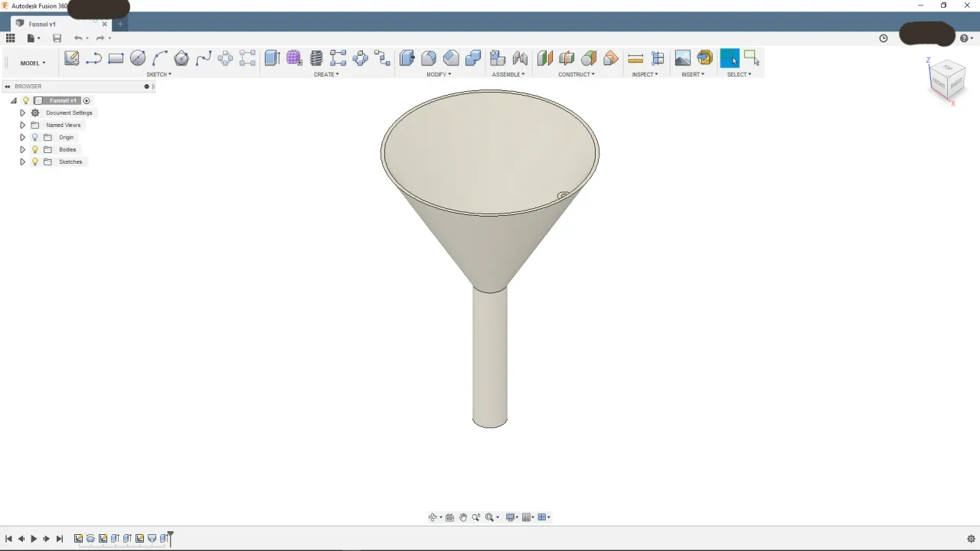Hide the Sketches folder lightbulb
Viewport: 980px width, 551px height.
pos(34,161)
